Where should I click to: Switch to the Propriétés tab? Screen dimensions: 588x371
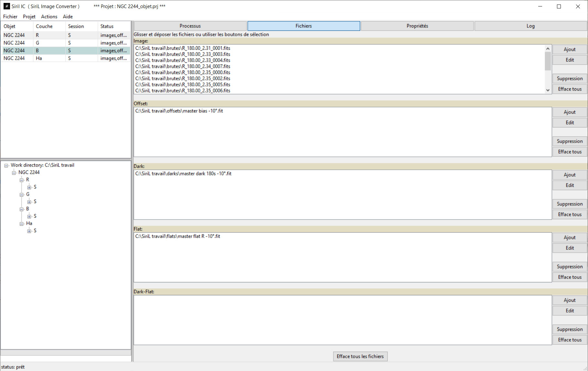(x=417, y=26)
